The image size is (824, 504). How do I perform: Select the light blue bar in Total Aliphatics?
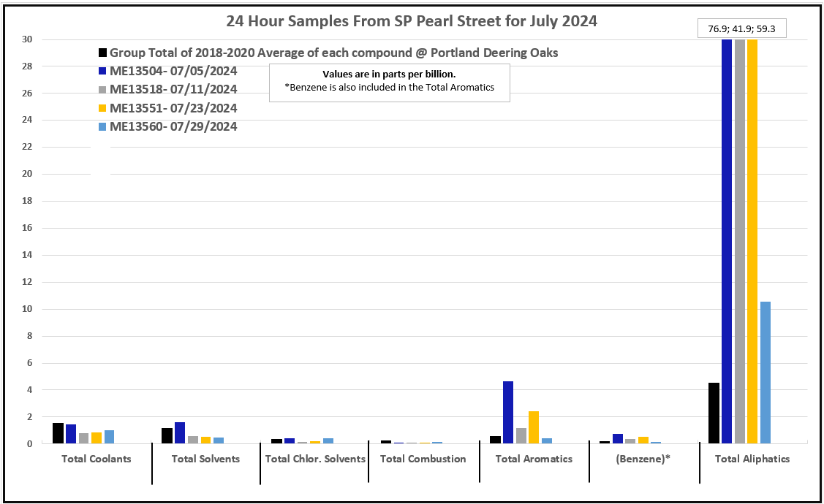click(x=766, y=373)
